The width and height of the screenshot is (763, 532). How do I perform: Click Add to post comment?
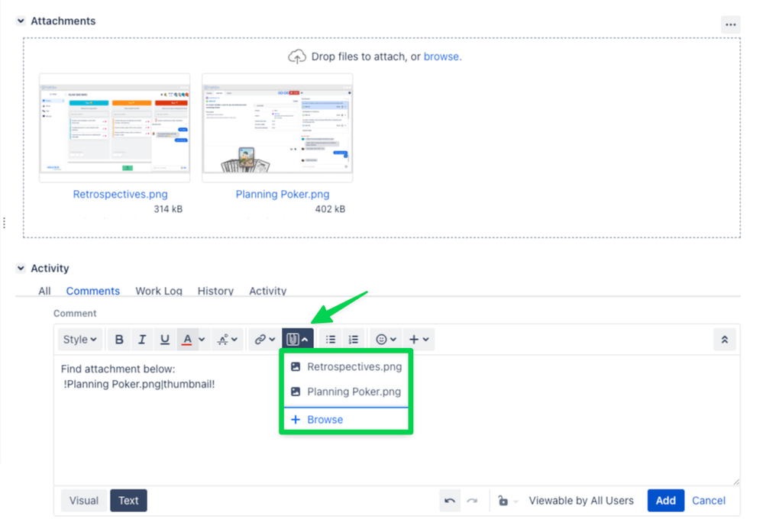[666, 501]
